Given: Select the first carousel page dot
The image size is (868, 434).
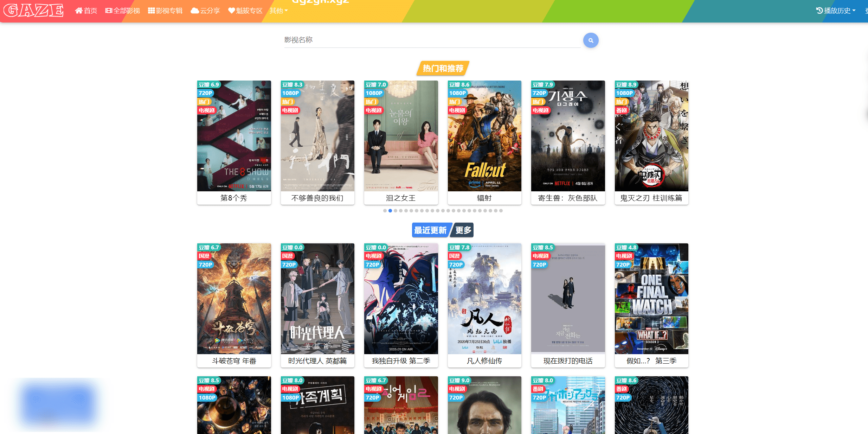Looking at the screenshot, I should pos(385,211).
